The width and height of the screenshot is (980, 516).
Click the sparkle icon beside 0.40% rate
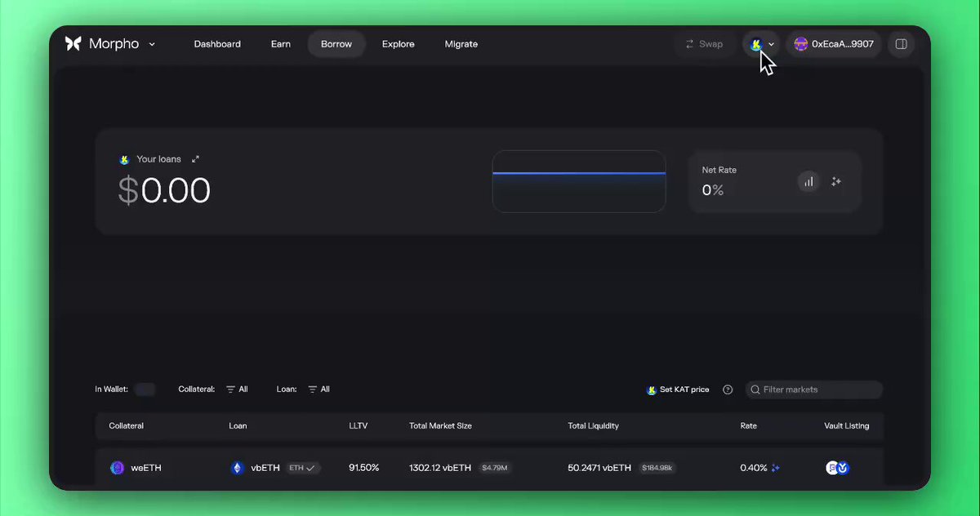(x=776, y=468)
